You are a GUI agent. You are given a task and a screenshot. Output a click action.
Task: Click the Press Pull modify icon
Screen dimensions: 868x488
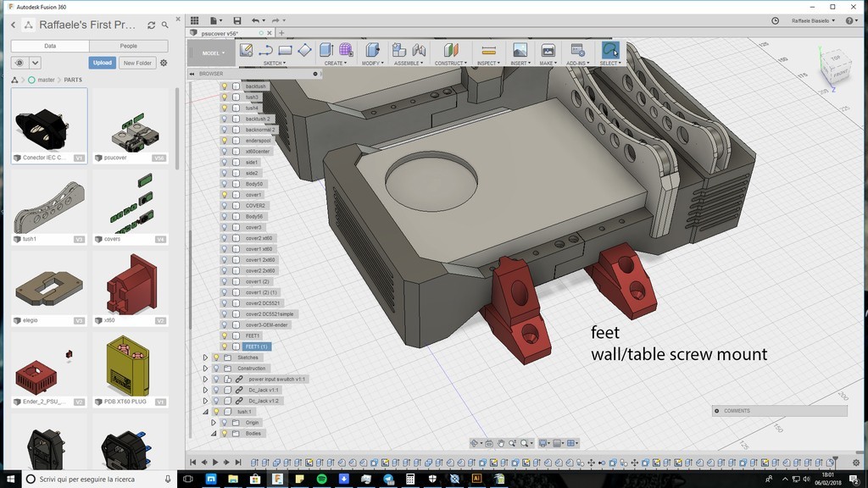click(372, 51)
